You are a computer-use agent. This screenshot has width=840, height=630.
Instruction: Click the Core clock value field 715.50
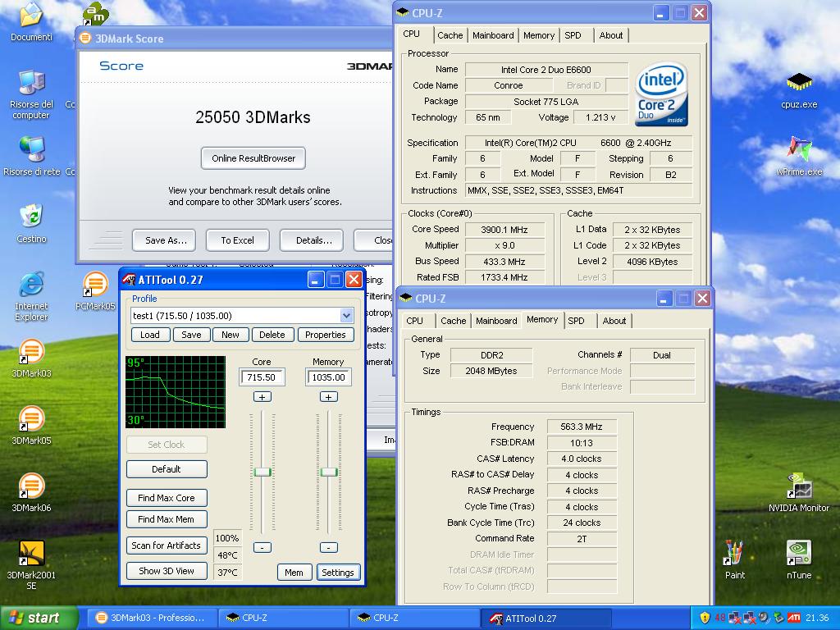pos(262,377)
